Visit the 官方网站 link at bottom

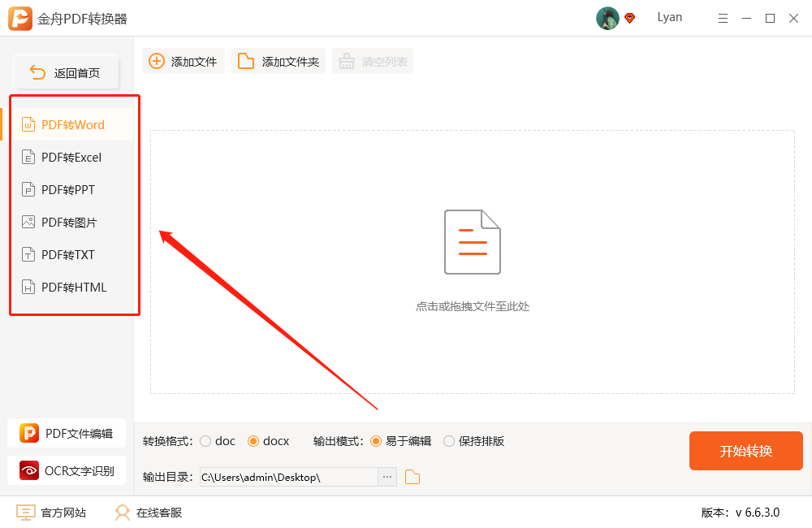tap(51, 513)
